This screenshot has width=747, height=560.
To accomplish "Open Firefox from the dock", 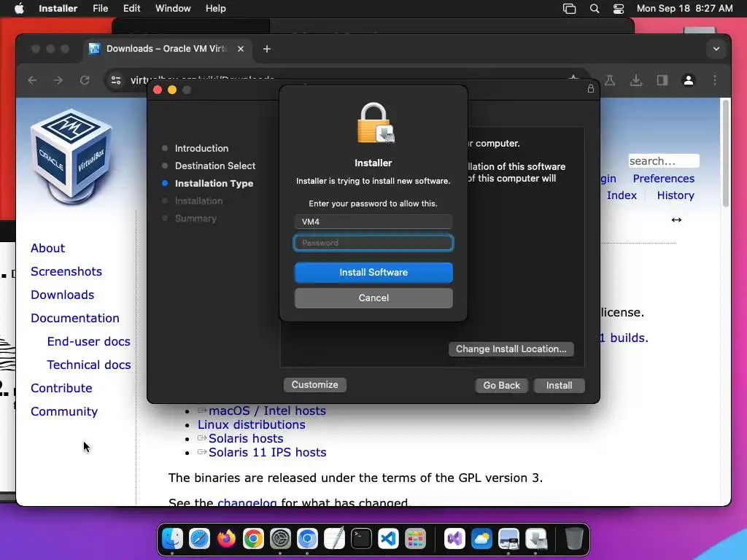I will (x=226, y=539).
